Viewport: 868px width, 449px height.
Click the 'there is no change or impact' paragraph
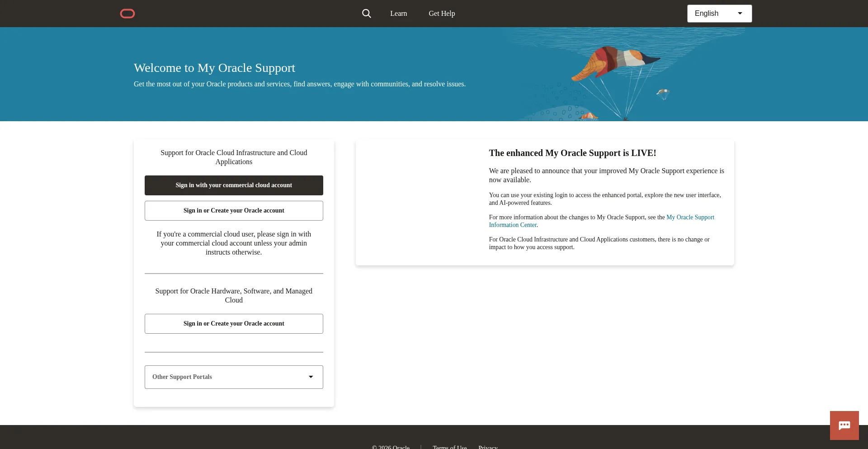[599, 243]
